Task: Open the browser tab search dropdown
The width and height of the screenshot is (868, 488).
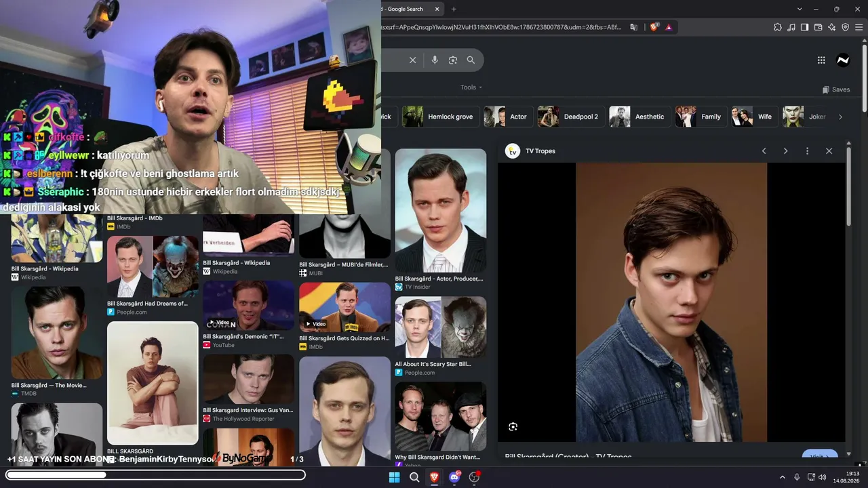Action: click(800, 9)
